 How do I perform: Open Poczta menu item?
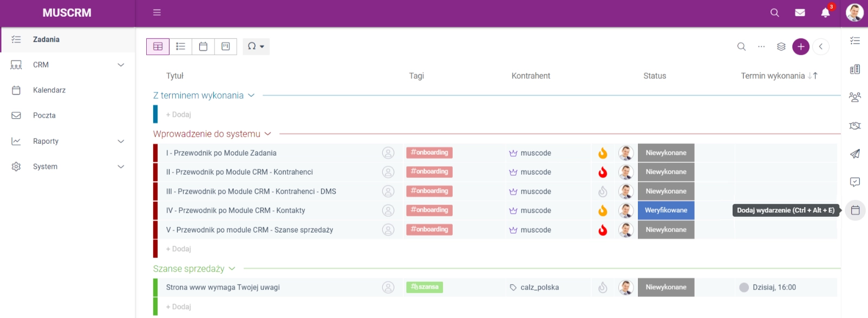tap(68, 116)
